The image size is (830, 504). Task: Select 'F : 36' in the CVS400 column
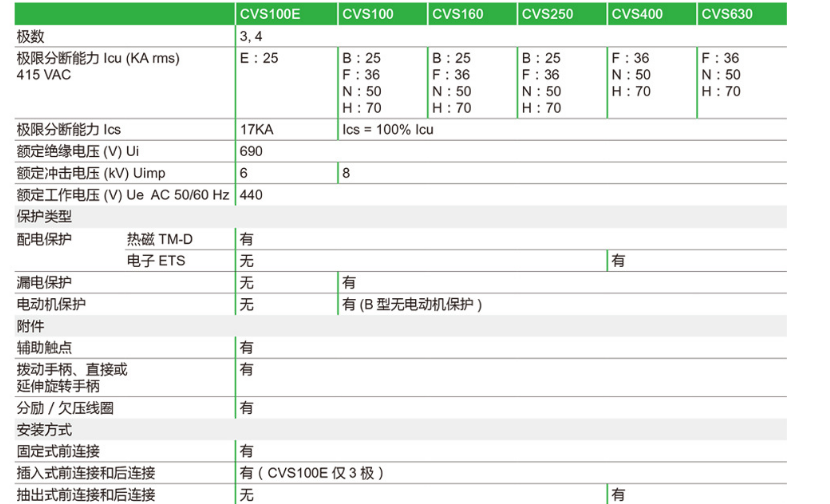point(631,58)
